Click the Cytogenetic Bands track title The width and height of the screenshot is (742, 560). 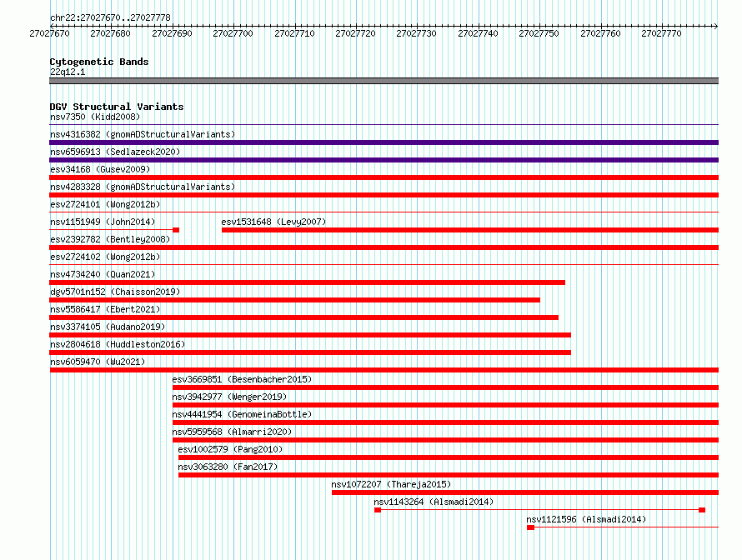click(x=99, y=62)
